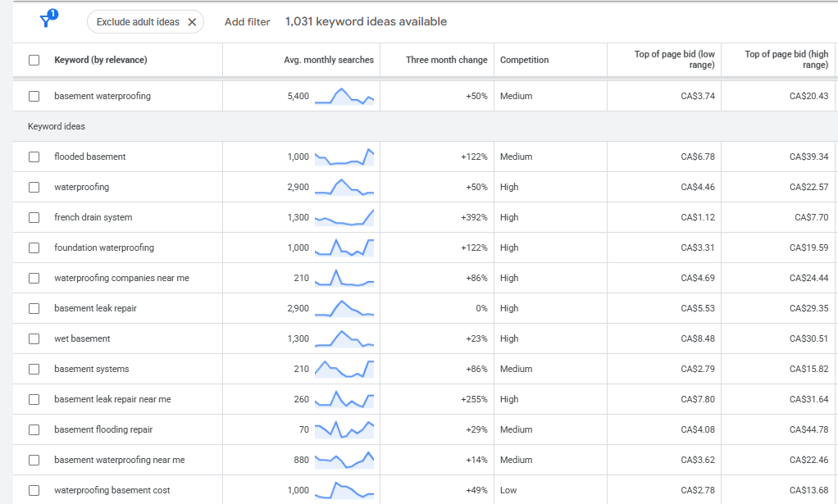Screen dimensions: 838x504
Task: Click the CA$8.48 low range bid
Action: pos(698,338)
